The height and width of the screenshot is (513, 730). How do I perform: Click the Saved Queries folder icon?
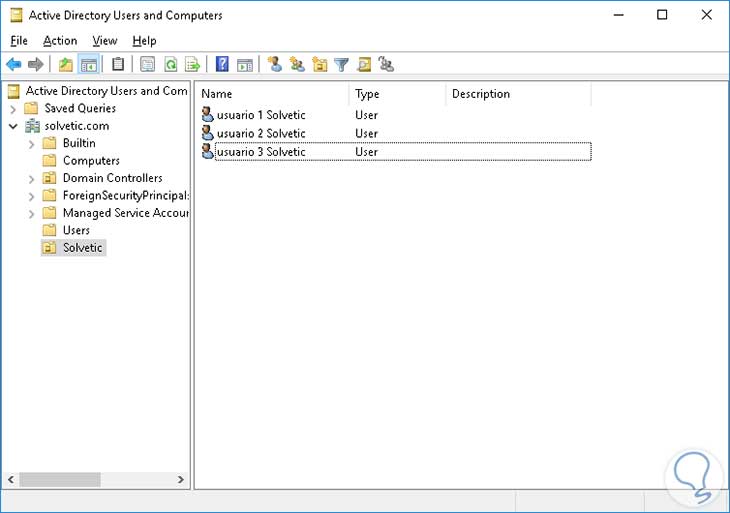pyautogui.click(x=31, y=108)
